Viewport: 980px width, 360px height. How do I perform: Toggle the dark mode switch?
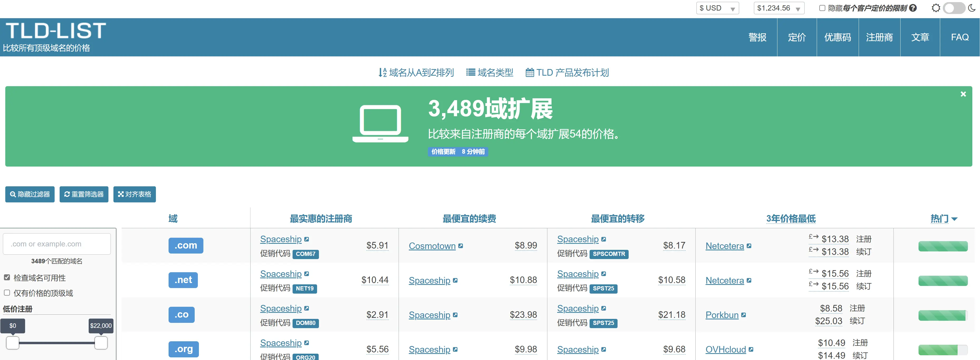coord(954,8)
